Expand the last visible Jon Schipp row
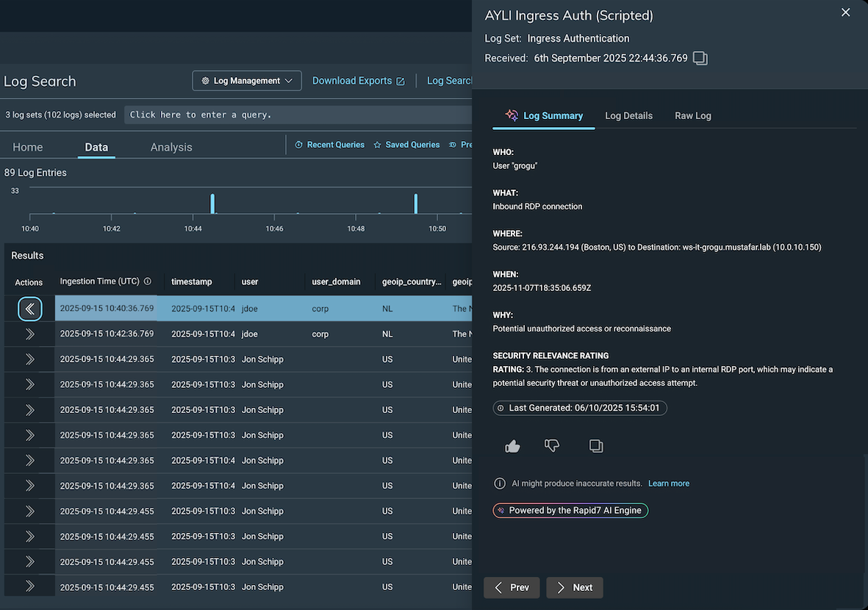Image resolution: width=868 pixels, height=610 pixels. (29, 586)
